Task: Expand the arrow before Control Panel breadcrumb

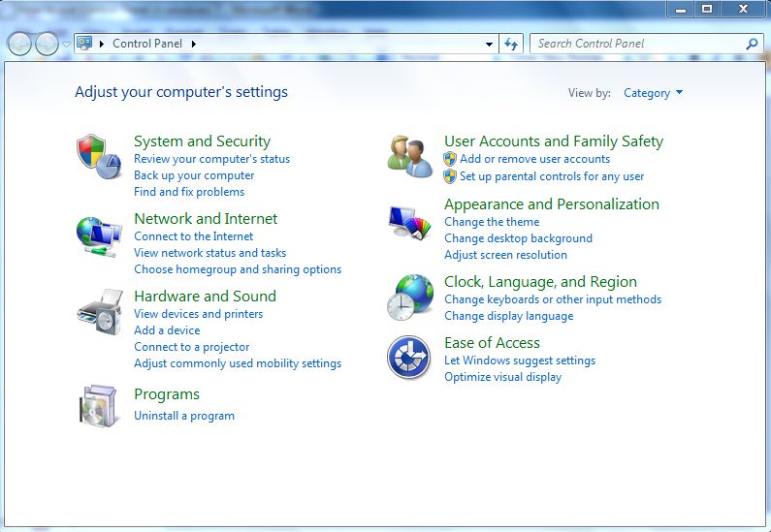Action: tap(102, 44)
